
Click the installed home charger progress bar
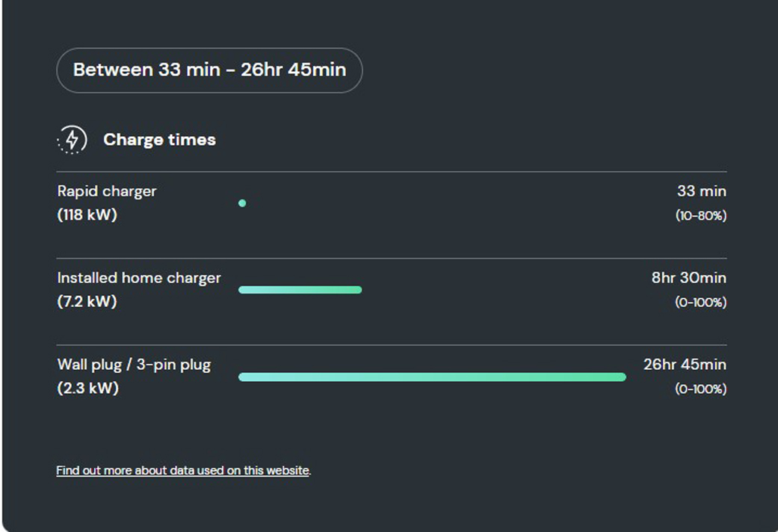tap(300, 290)
